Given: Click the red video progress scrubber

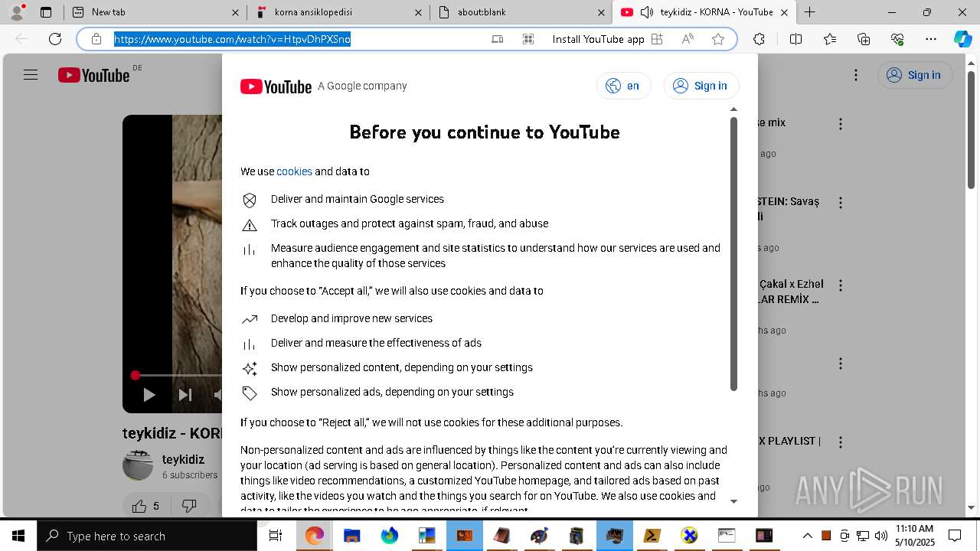Looking at the screenshot, I should pos(136,375).
